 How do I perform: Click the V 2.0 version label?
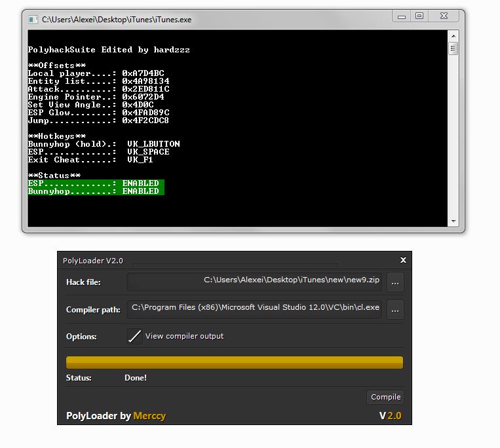click(x=391, y=416)
